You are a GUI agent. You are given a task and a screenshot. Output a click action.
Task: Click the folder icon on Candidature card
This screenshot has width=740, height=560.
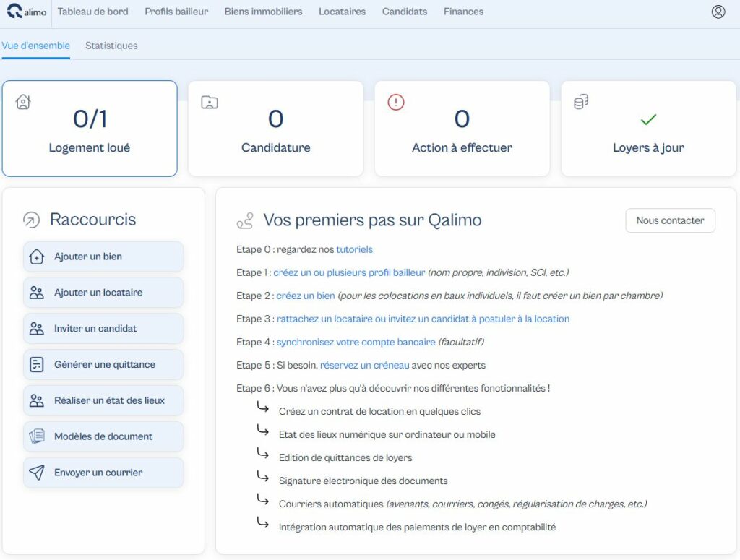click(x=210, y=102)
